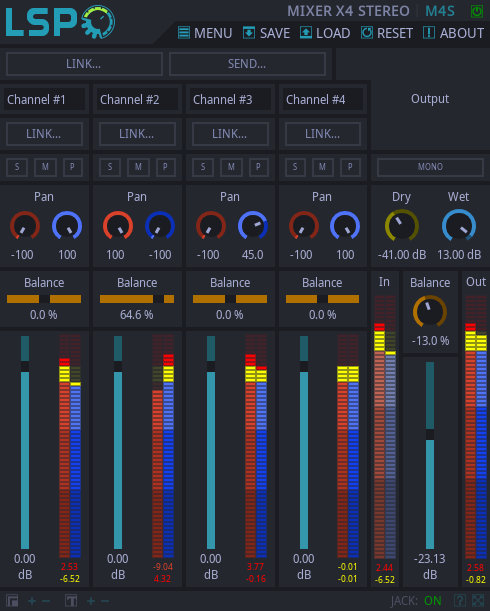Edit the Channel #3 name field
Screen dimensions: 490x611
pos(230,99)
